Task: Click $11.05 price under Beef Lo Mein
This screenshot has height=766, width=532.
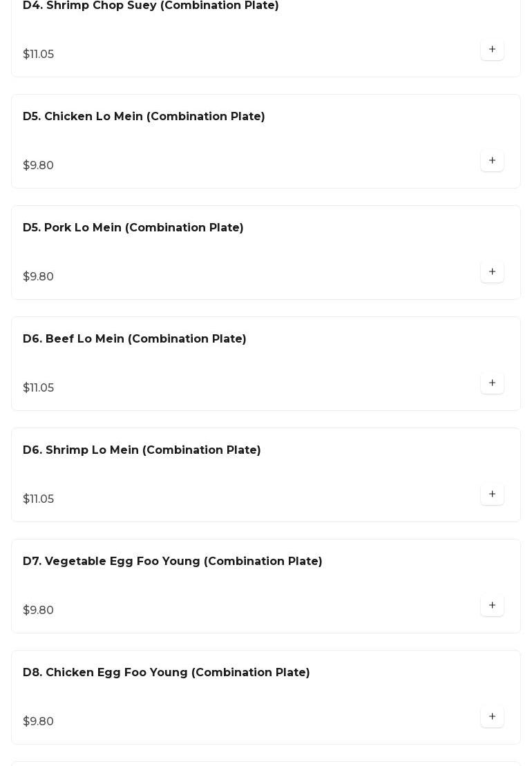Action: pos(39,388)
